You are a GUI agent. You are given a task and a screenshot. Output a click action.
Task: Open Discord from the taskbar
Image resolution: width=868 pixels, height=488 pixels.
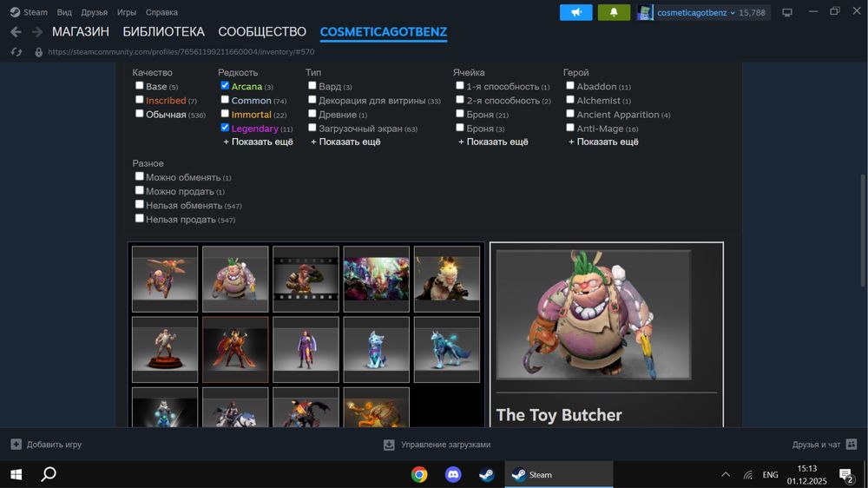click(x=453, y=475)
